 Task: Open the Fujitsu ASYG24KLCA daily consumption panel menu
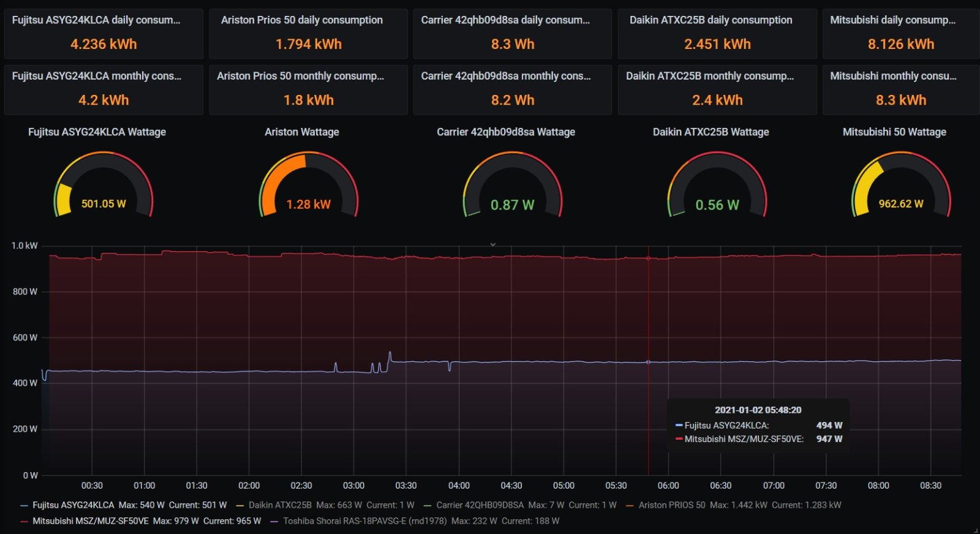[96, 20]
